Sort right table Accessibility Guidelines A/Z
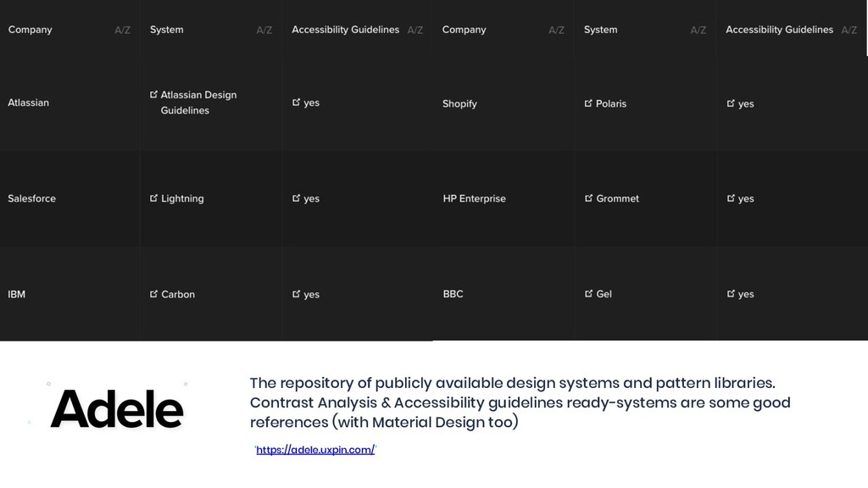 tap(849, 30)
